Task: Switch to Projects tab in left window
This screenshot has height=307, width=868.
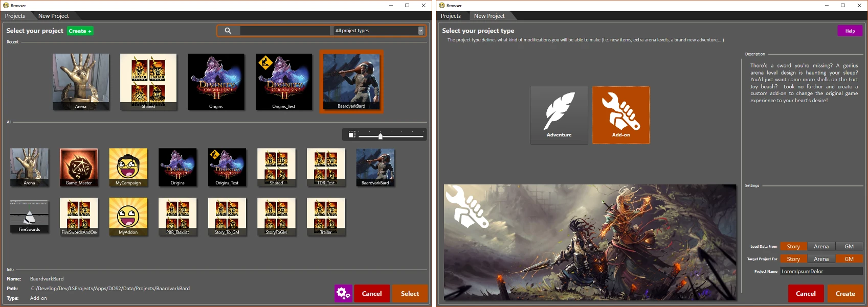Action: (15, 16)
